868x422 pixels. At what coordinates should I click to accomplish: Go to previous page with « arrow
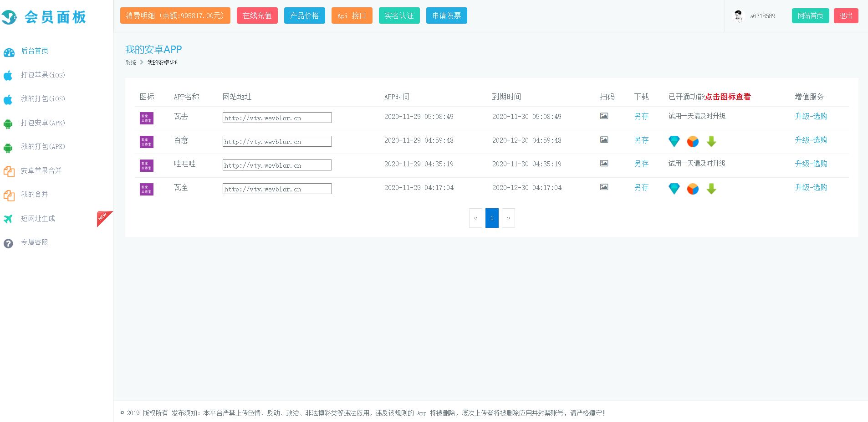click(475, 218)
